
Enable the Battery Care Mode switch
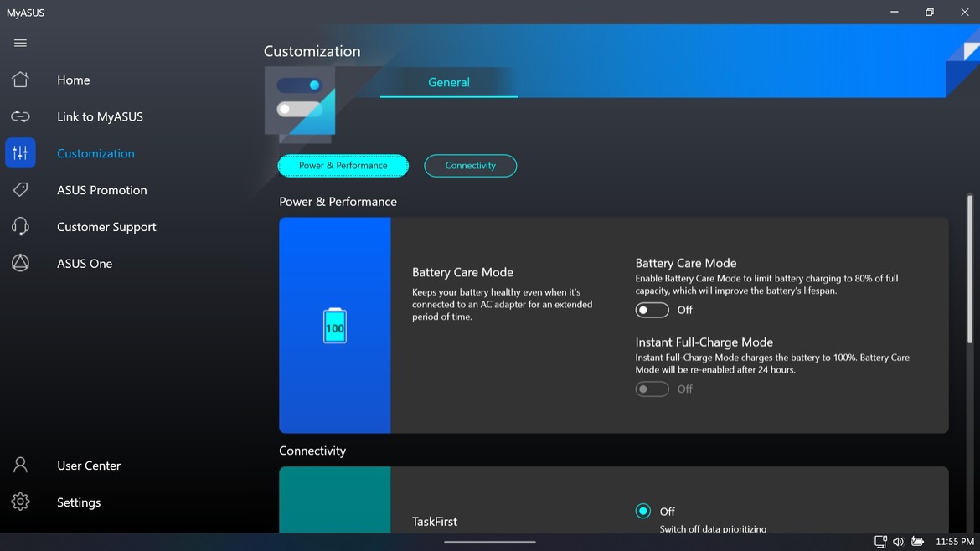[x=652, y=310]
